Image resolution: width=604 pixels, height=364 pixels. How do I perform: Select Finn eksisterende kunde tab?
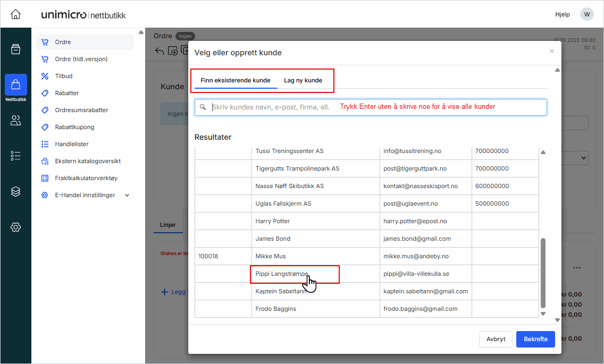(236, 80)
